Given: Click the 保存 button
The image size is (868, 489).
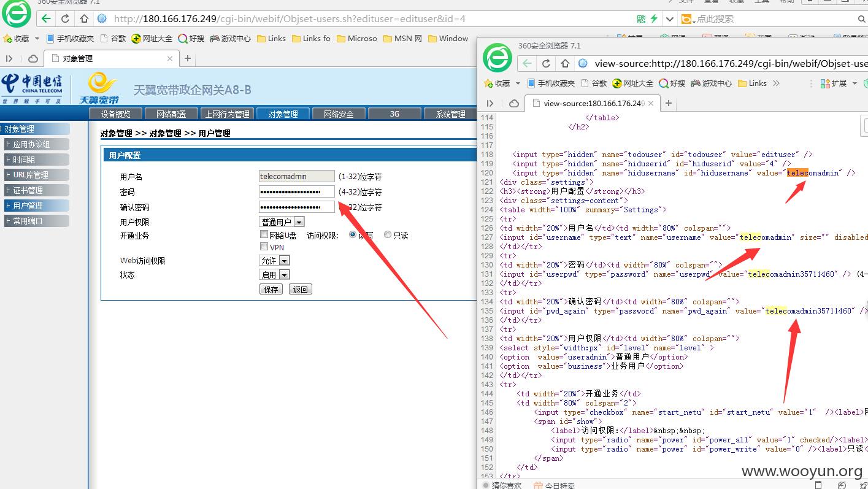Looking at the screenshot, I should click(271, 289).
